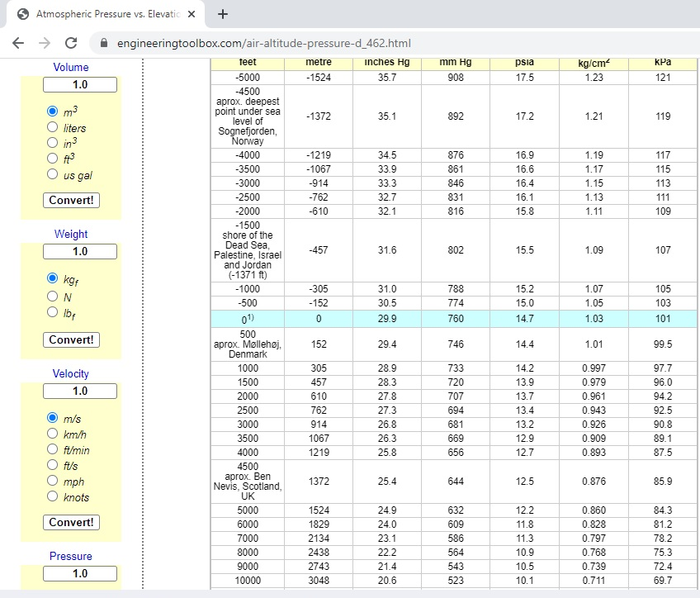This screenshot has height=598, width=700.
Task: Click the Volume value input field
Action: click(80, 85)
